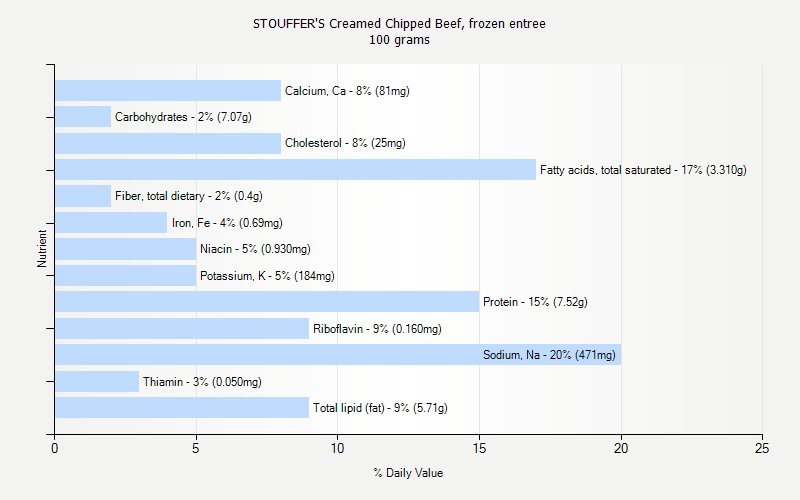The height and width of the screenshot is (500, 800).
Task: Click label 'Sodium, Na - 20% (471mg)'
Action: (x=549, y=355)
